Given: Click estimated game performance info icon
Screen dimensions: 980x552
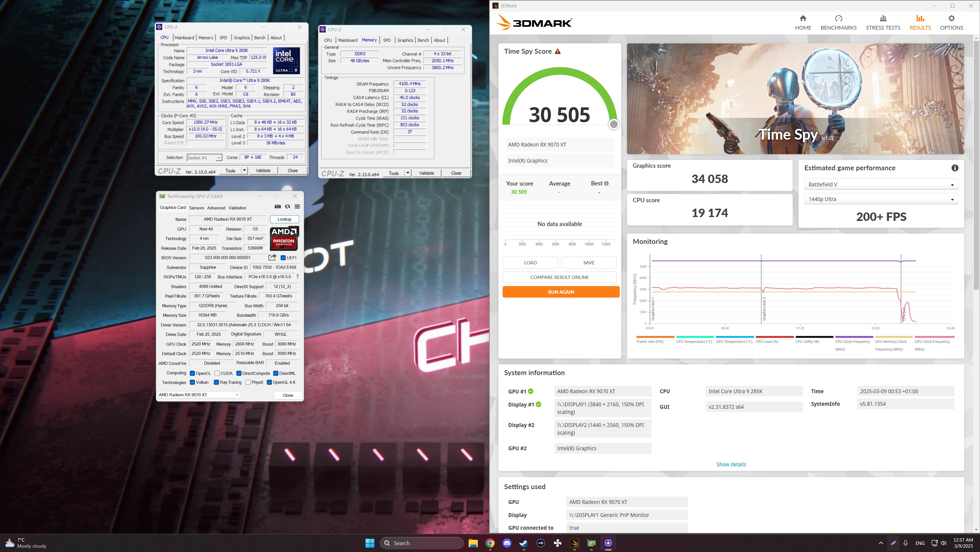Looking at the screenshot, I should click(954, 168).
